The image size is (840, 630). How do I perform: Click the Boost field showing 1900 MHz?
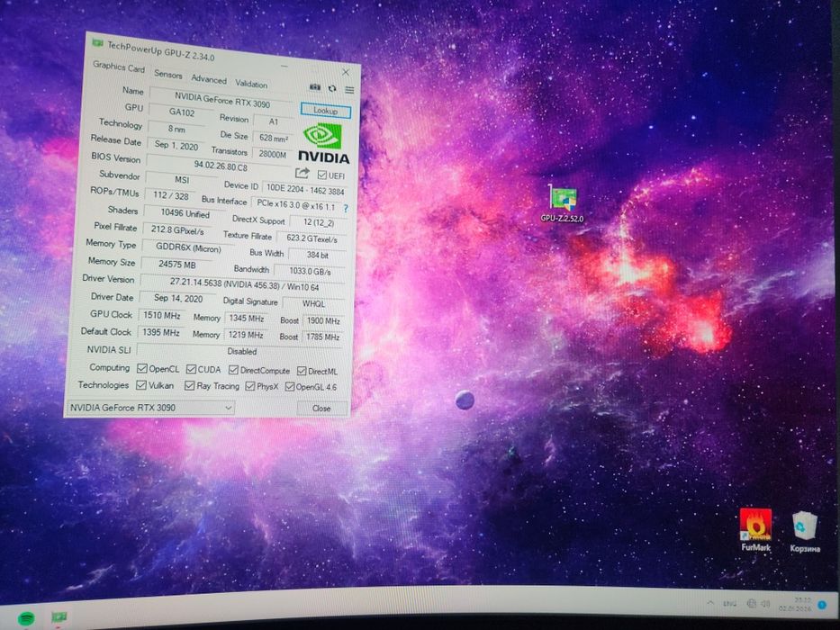pyautogui.click(x=323, y=321)
